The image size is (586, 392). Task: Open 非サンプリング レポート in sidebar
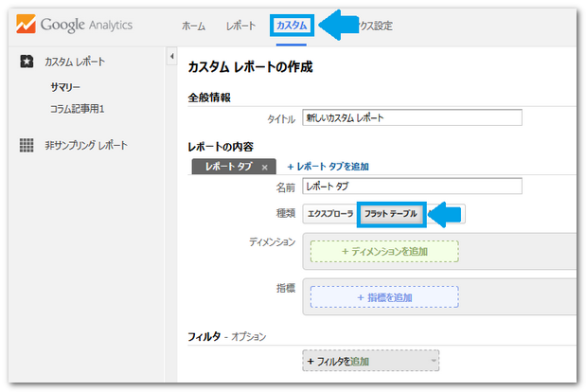point(86,145)
